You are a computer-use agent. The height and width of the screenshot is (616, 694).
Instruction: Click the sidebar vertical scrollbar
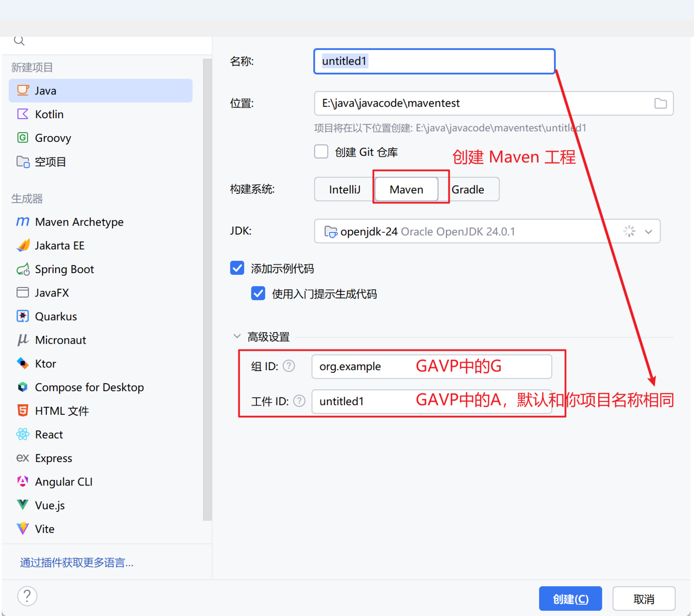point(207,289)
